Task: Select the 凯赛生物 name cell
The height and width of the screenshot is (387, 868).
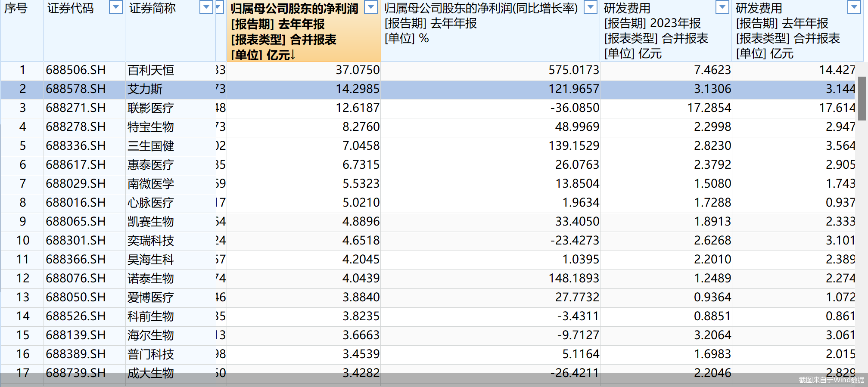Action: tap(151, 222)
